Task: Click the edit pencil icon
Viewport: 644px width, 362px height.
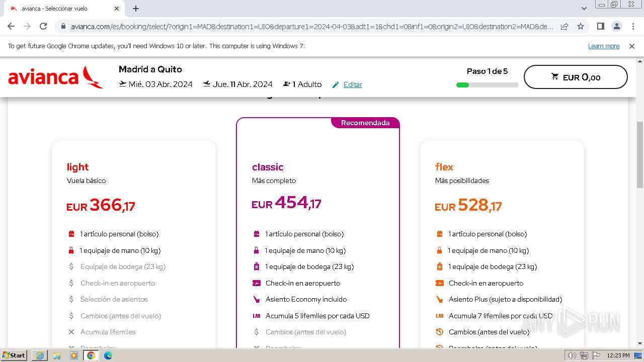Action: tap(336, 85)
